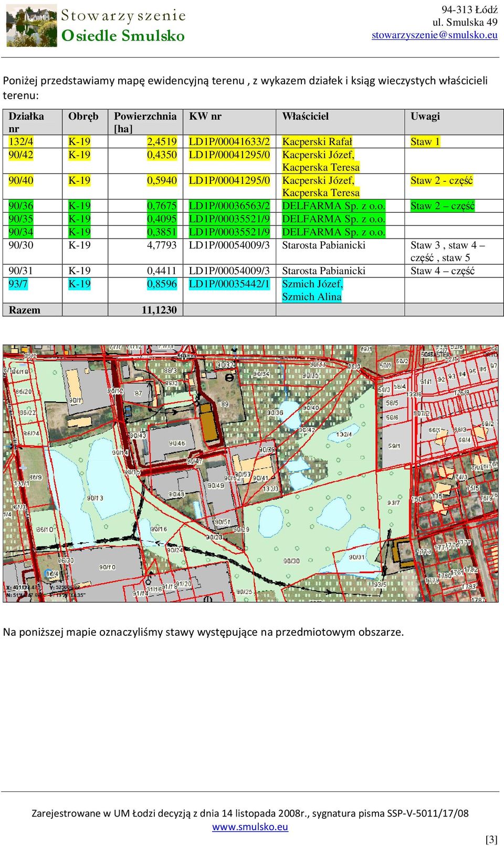This screenshot has height=846, width=504.
Task: Click owner DELFARMA Sp. z o.o. in 90/36 row
Action: point(334,206)
